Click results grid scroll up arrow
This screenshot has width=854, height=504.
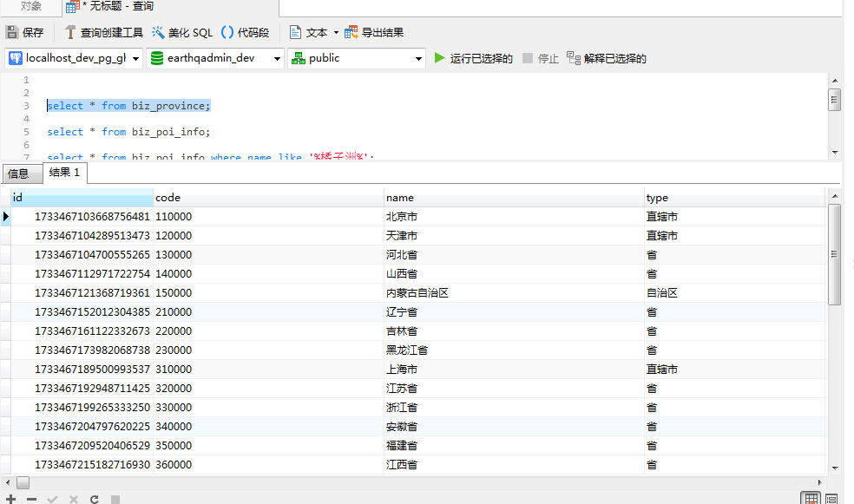coord(835,196)
